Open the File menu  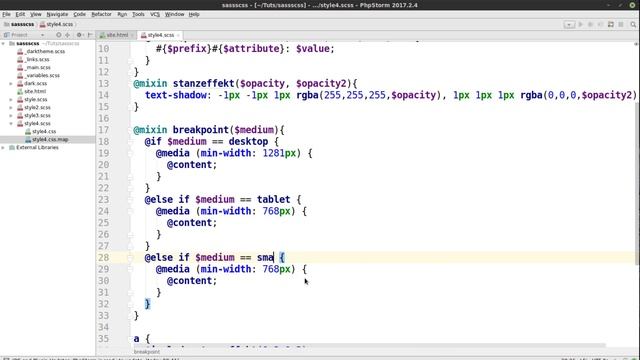[6, 14]
